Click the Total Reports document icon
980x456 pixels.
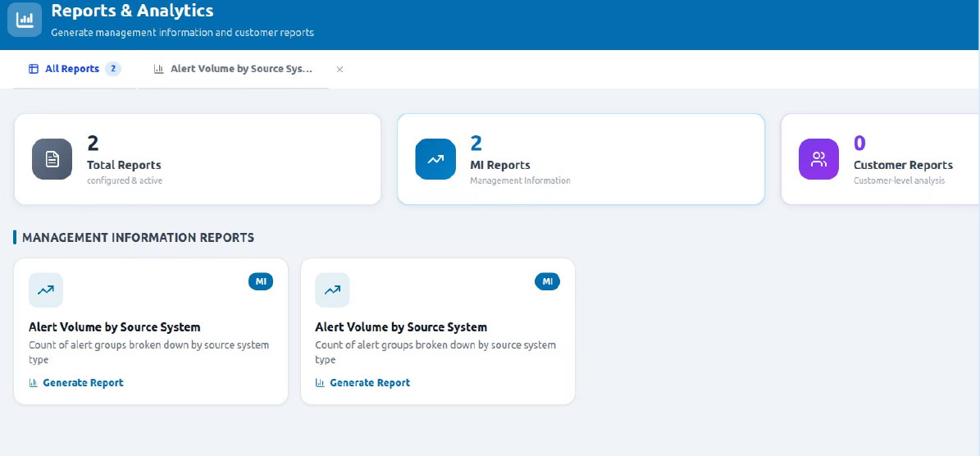(x=52, y=159)
